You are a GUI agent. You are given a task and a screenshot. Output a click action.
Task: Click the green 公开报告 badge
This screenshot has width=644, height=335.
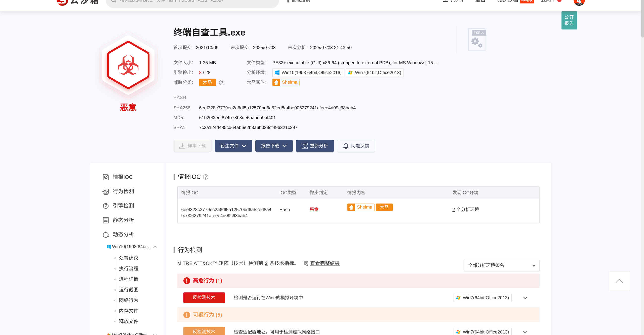(x=569, y=20)
